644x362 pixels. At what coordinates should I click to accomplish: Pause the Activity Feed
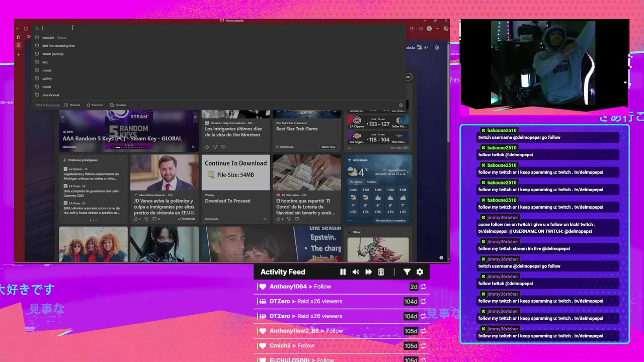pos(343,272)
